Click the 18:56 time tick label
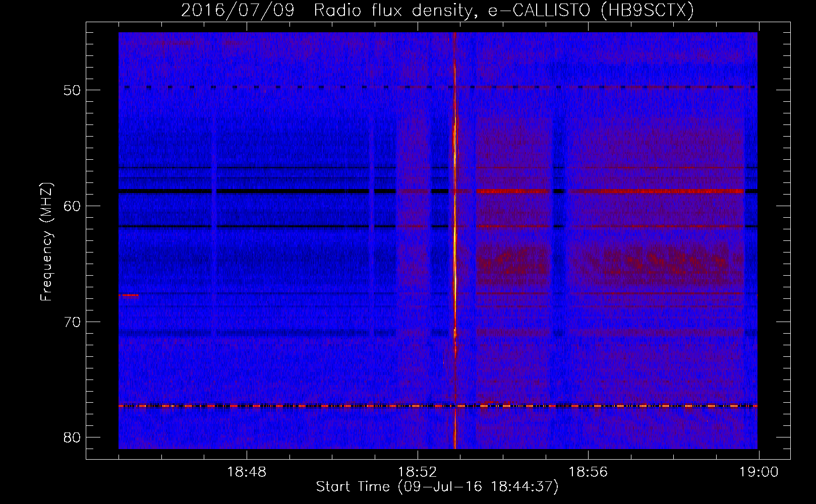This screenshot has height=504, width=816. point(588,472)
